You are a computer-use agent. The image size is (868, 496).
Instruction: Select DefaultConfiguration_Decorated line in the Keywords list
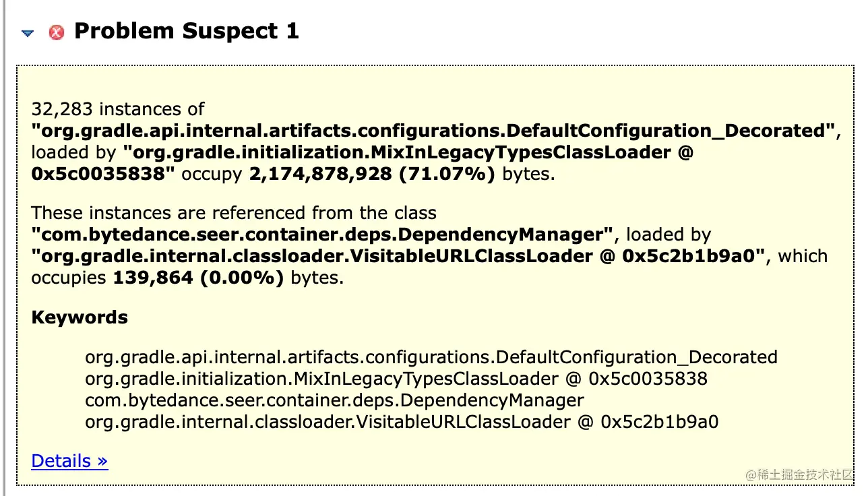[431, 357]
